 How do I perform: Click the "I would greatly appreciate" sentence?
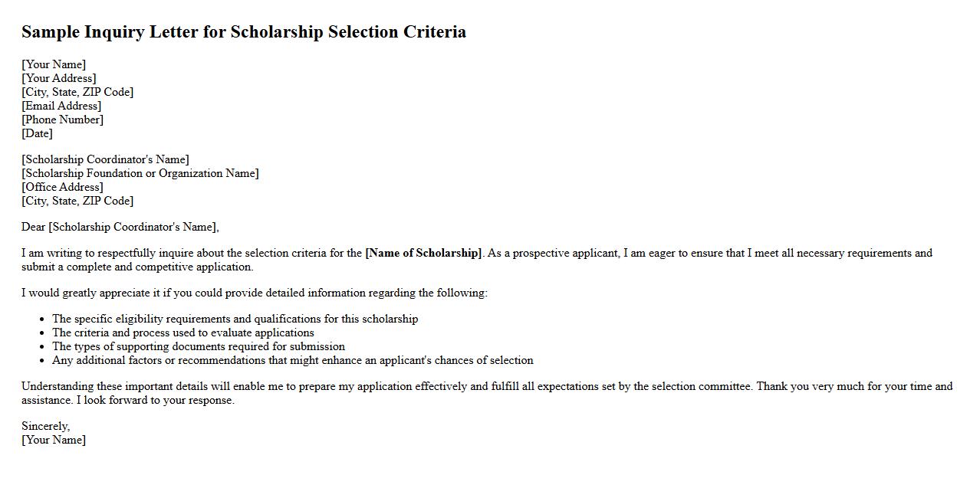point(255,293)
